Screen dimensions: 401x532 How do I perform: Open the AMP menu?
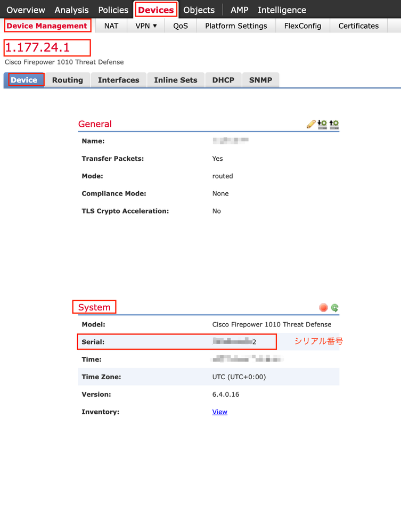[x=240, y=10]
